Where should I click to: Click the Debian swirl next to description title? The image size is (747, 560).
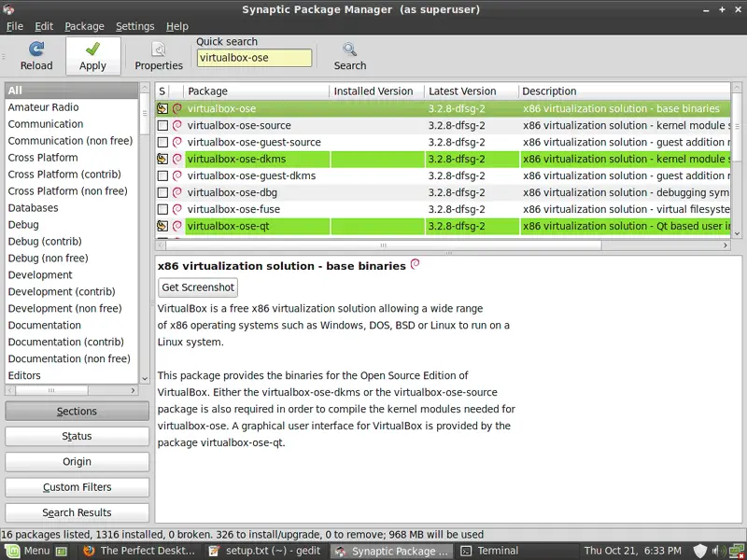415,264
